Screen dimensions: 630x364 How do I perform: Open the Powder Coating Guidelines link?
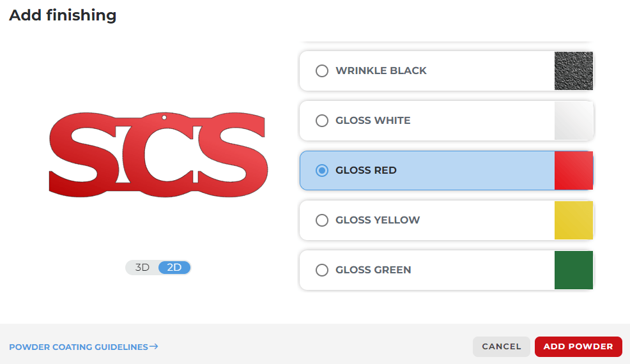78,347
